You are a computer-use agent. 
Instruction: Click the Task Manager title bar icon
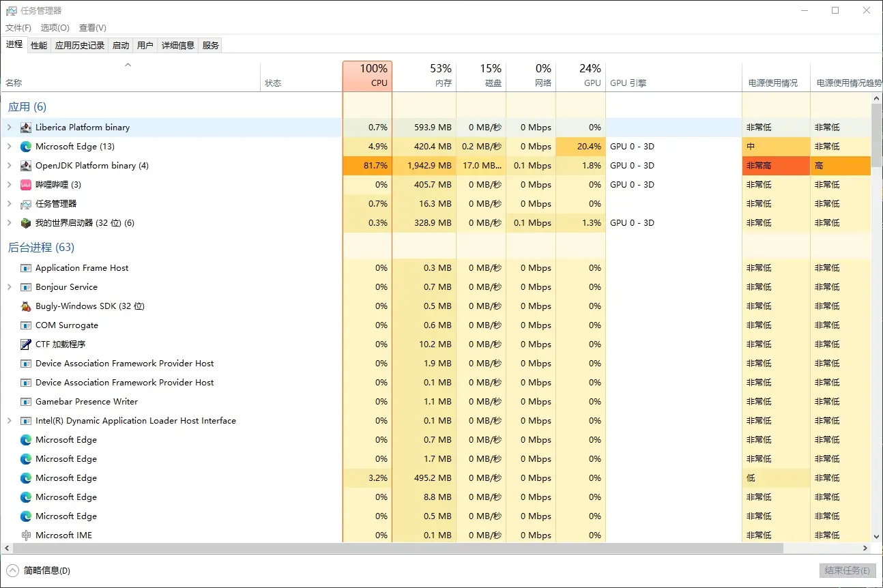11,11
